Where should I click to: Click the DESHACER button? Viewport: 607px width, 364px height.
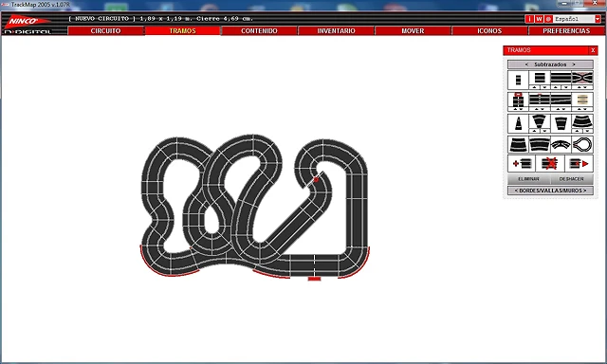click(x=572, y=179)
